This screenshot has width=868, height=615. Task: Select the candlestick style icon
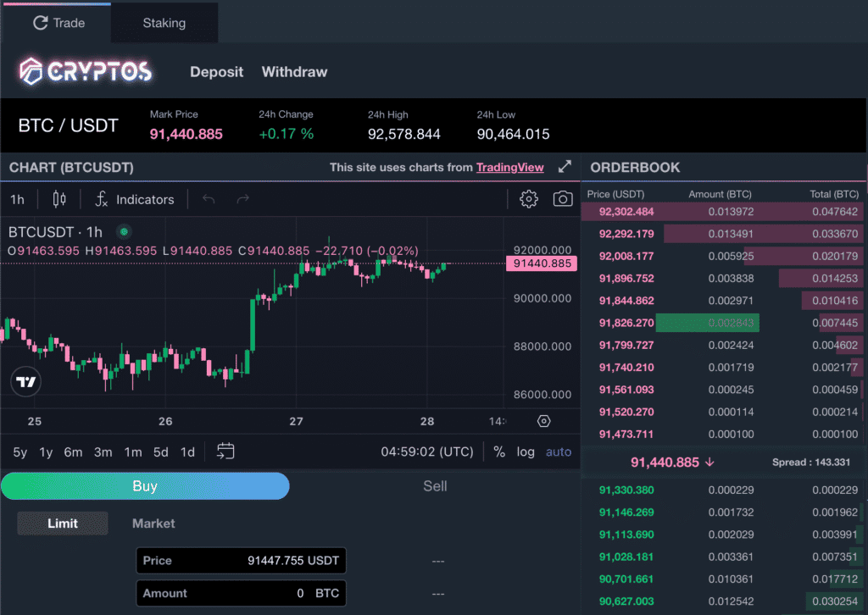pyautogui.click(x=59, y=199)
